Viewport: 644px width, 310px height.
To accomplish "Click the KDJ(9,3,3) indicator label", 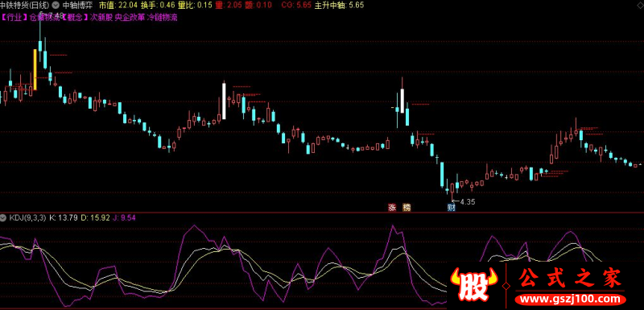I will pos(27,217).
